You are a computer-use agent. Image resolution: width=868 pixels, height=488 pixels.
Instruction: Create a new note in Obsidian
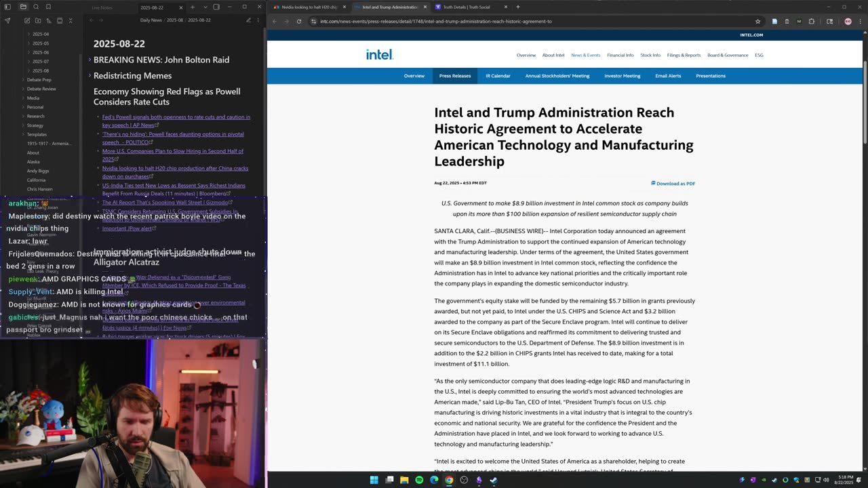pos(27,20)
